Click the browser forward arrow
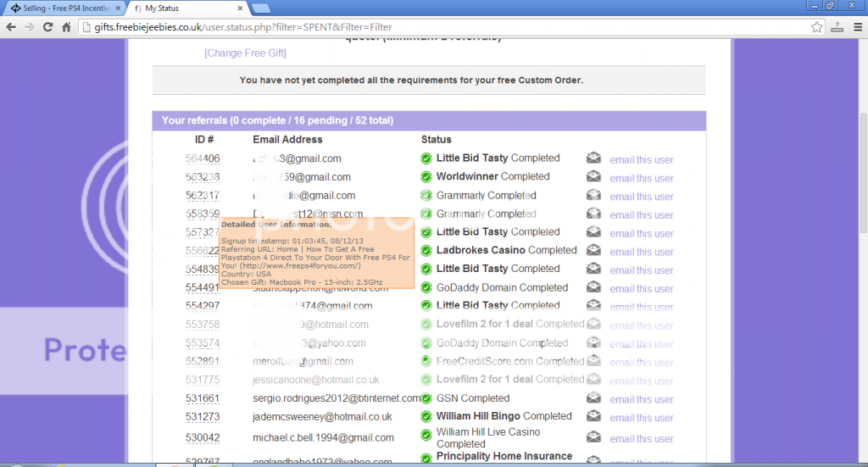The image size is (868, 467). click(30, 27)
